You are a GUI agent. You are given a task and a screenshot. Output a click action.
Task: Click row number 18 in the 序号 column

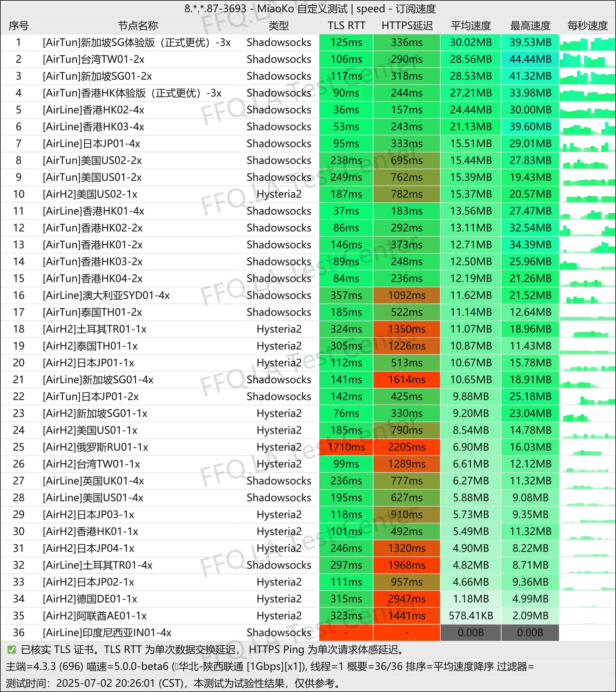(19, 329)
